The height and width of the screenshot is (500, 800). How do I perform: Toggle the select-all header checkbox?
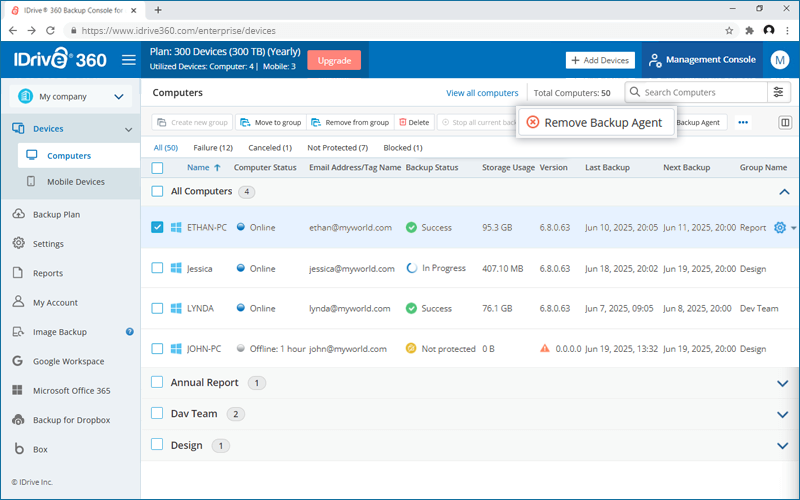click(x=157, y=168)
